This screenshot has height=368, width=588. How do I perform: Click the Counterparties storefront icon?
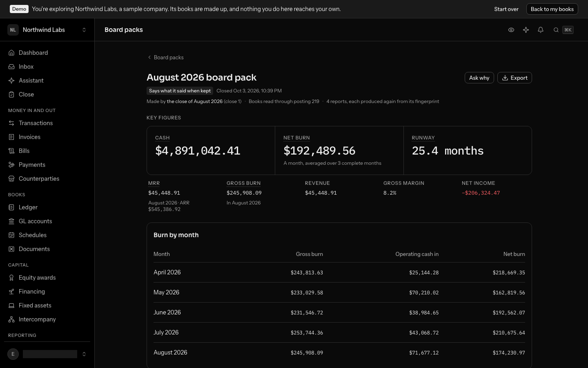point(11,179)
